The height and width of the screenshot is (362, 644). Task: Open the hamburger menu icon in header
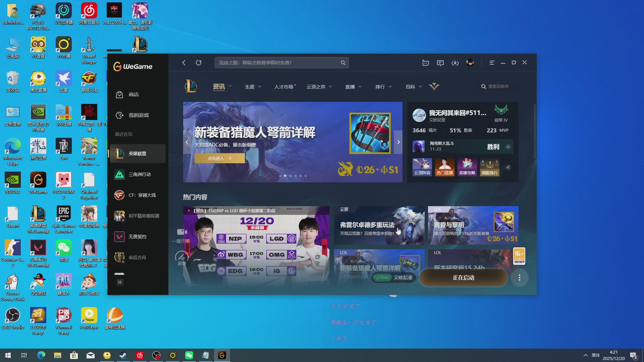(492, 63)
